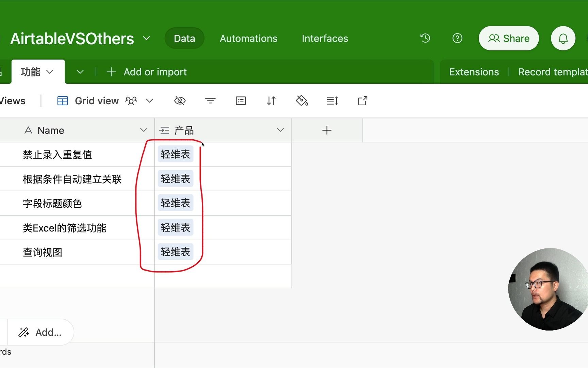Viewport: 588px width, 368px height.
Task: Open the 产品 field dropdown
Action: click(280, 130)
